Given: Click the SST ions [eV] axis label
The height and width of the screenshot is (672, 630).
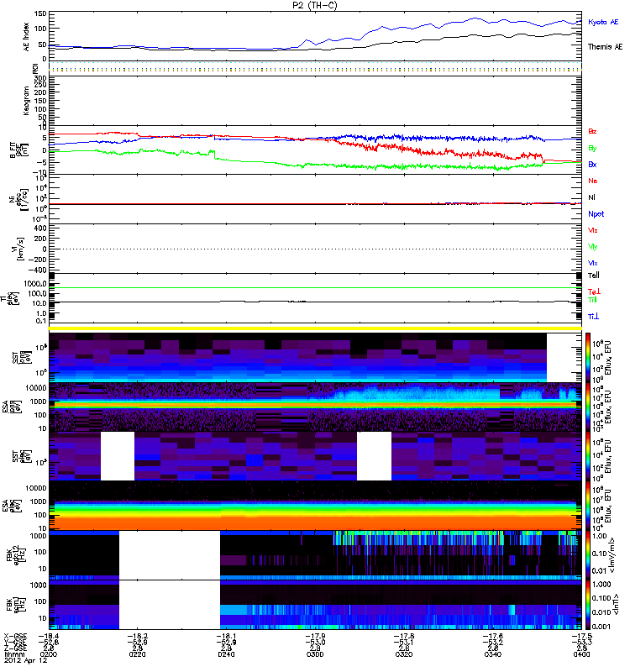Looking at the screenshot, I should 22,358.
